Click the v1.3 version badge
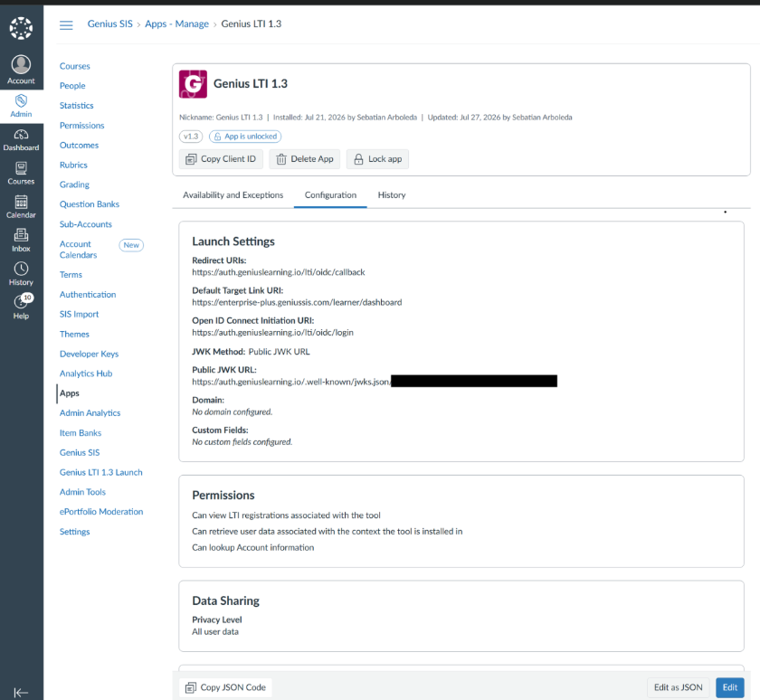 [x=191, y=137]
